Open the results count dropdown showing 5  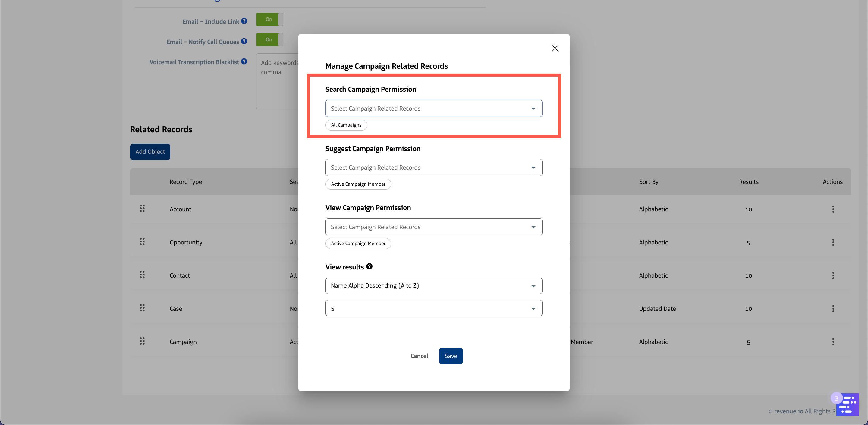click(433, 308)
